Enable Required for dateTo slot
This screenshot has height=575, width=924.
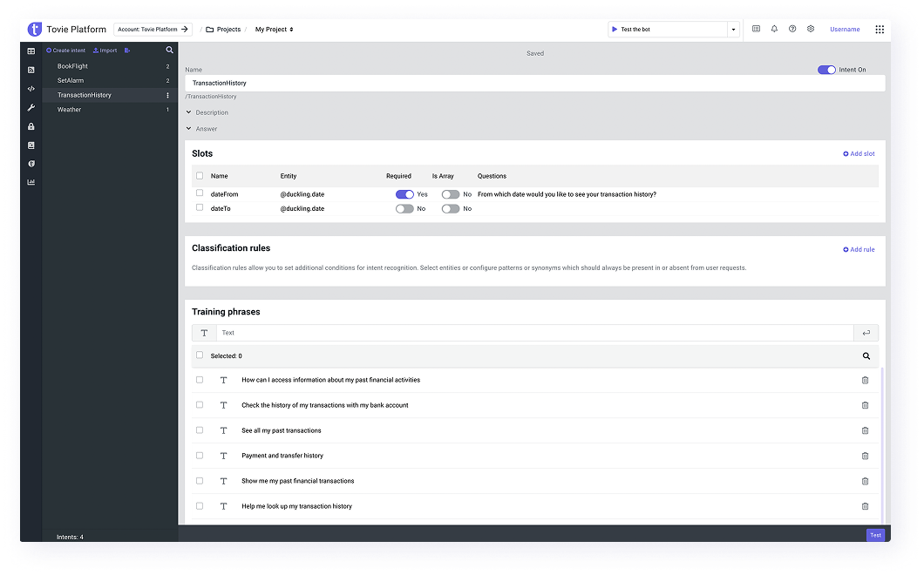click(x=404, y=208)
